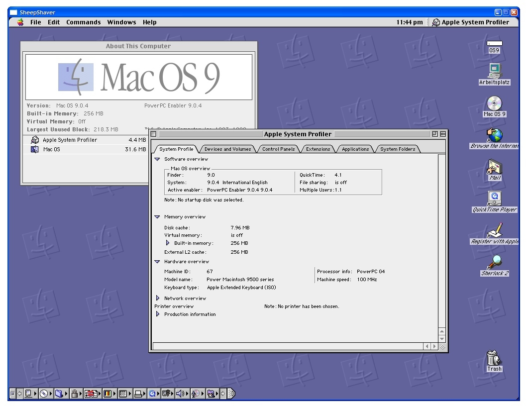Click the 'PowerPC G4' processor info value
The width and height of the screenshot is (532, 408).
tap(371, 271)
